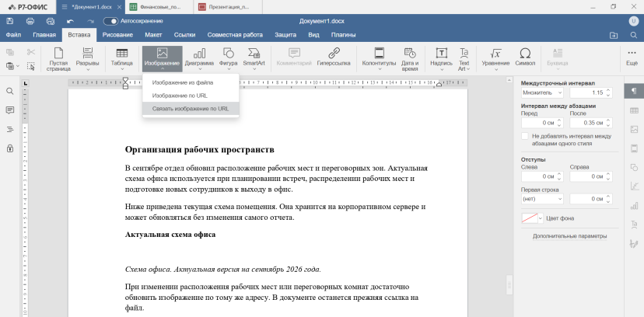Viewport: 644px width, 317px height.
Task: Print the document using the printer icon
Action: (30, 21)
